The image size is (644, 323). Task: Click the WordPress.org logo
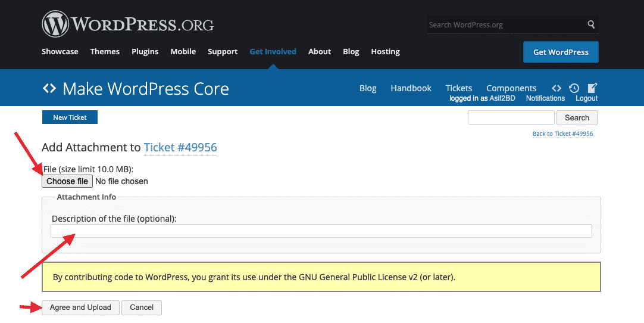[x=128, y=24]
